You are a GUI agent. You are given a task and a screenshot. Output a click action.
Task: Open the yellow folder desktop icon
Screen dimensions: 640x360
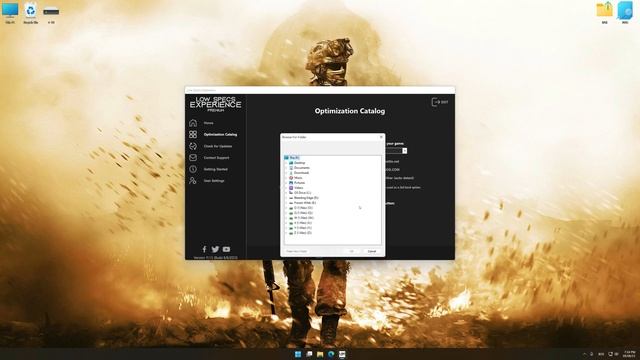(x=604, y=12)
